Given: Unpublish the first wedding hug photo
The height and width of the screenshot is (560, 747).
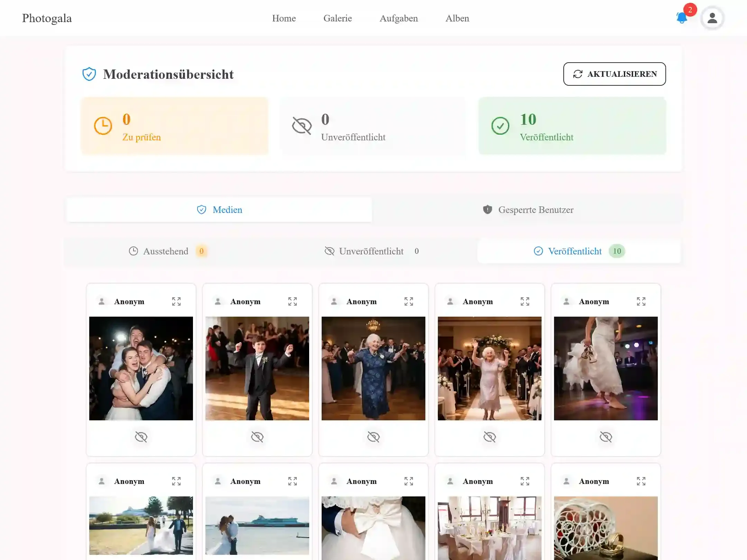Looking at the screenshot, I should click(x=141, y=437).
